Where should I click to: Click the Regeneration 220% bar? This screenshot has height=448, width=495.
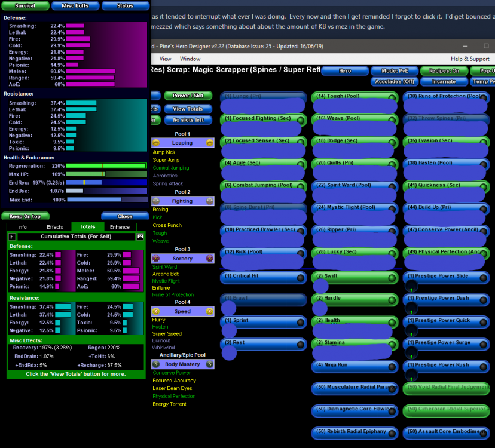coord(106,165)
